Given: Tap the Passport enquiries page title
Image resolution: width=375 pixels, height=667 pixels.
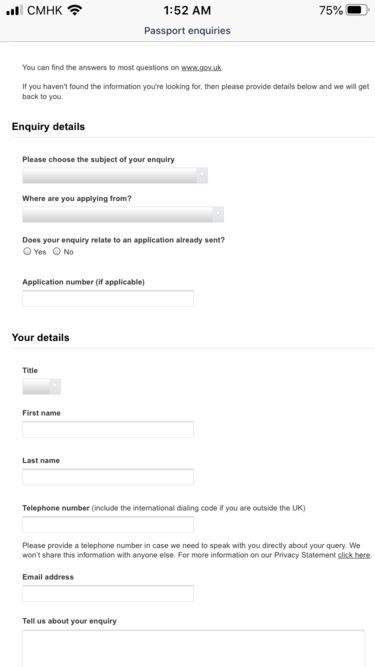Looking at the screenshot, I should pos(187,31).
